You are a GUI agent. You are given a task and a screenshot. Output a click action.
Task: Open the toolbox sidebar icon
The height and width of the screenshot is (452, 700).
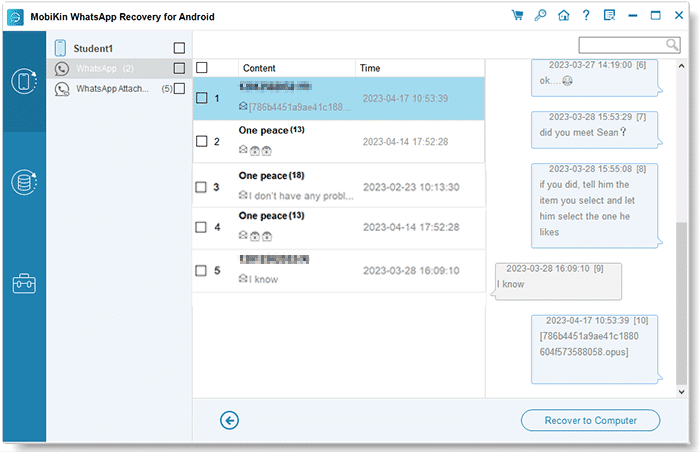[23, 283]
